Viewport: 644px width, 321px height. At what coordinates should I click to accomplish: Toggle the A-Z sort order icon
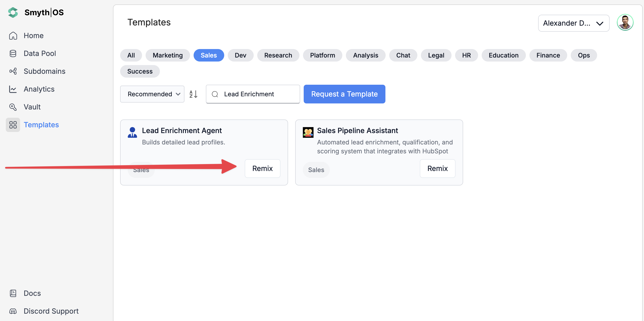[193, 94]
